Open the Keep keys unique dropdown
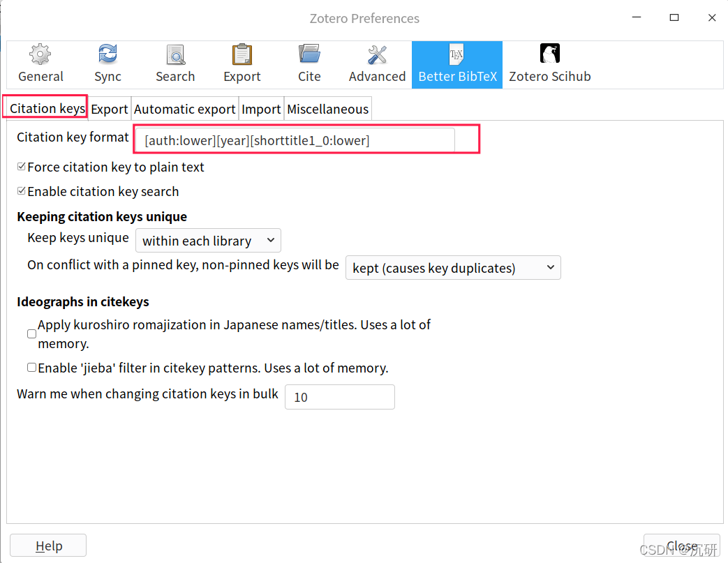This screenshot has width=728, height=563. click(x=208, y=241)
